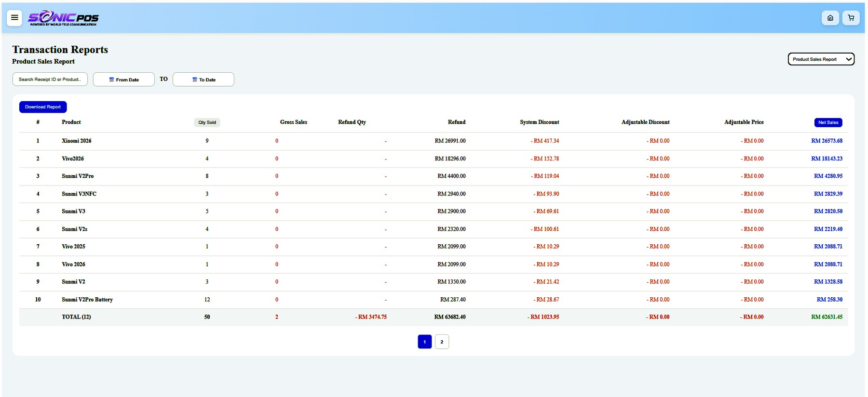This screenshot has width=868, height=397.
Task: Click the Product column header
Action: pyautogui.click(x=71, y=122)
